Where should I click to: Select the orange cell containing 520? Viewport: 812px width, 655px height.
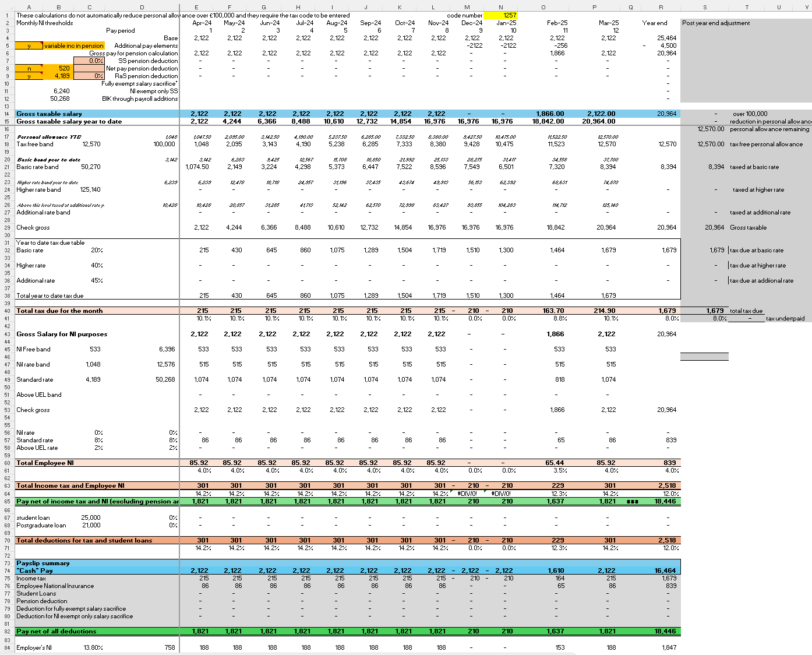coord(58,68)
